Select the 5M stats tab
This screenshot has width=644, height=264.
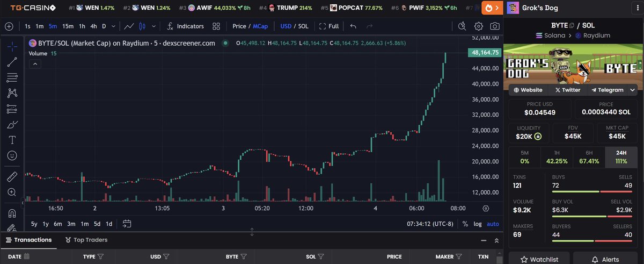pos(525,157)
